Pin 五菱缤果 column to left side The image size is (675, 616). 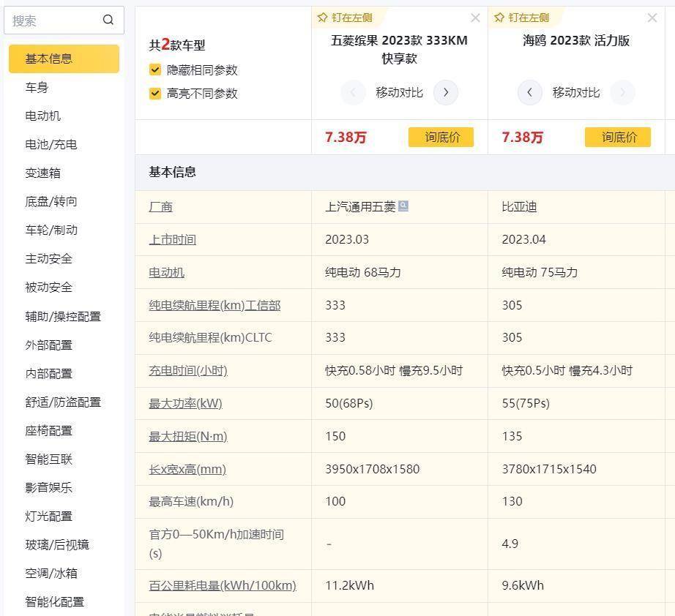345,18
